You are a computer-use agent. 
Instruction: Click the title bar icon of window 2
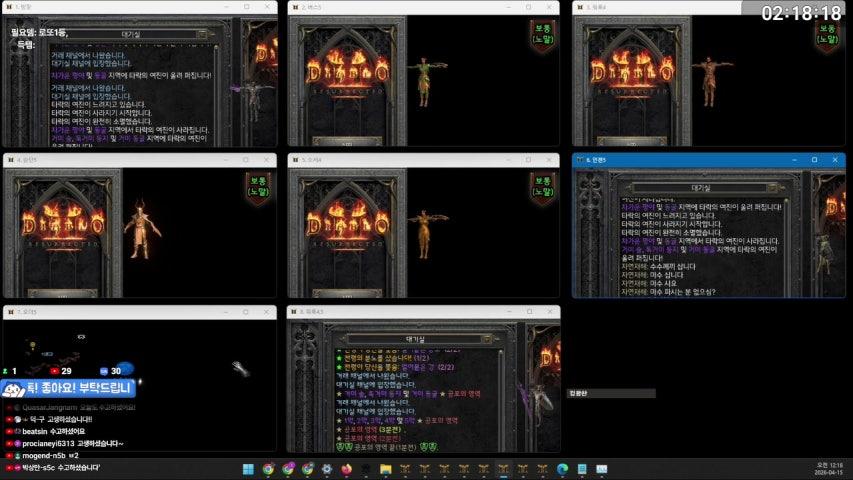pyautogui.click(x=295, y=7)
